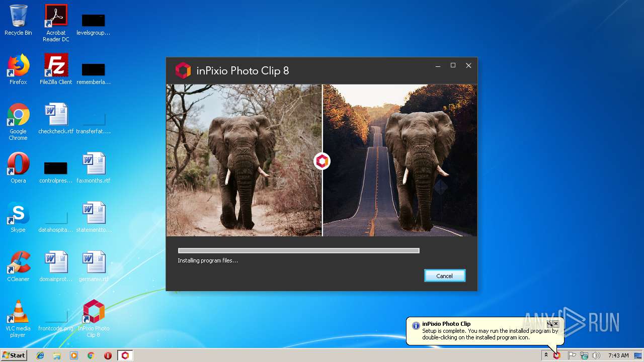644x362 pixels.
Task: Select the Skype desktop shortcut
Action: tap(18, 217)
